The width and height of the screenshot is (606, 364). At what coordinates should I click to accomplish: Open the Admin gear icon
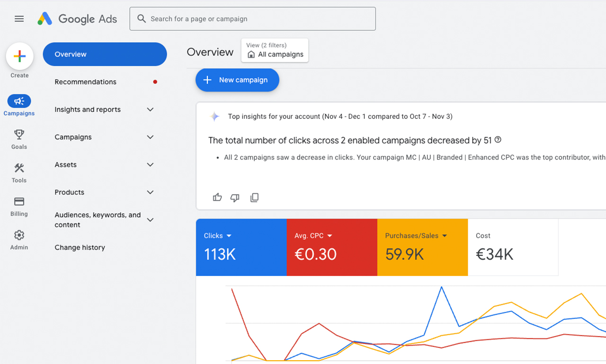[19, 236]
